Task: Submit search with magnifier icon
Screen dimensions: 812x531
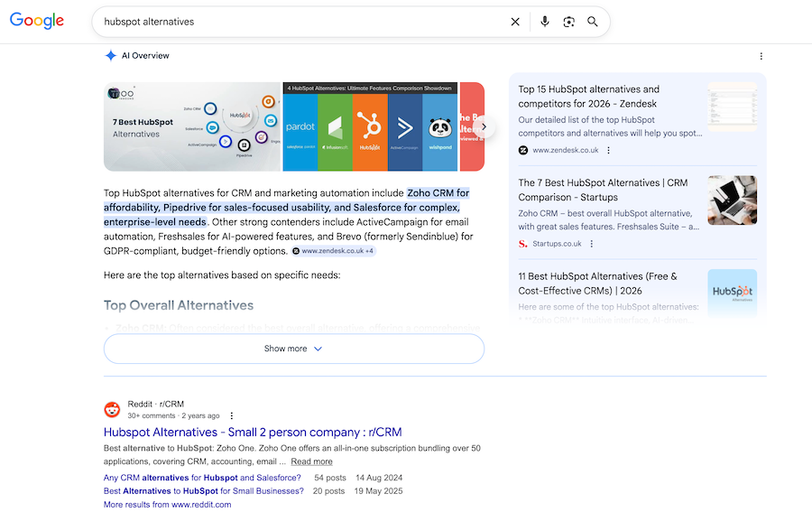Action: click(x=593, y=22)
